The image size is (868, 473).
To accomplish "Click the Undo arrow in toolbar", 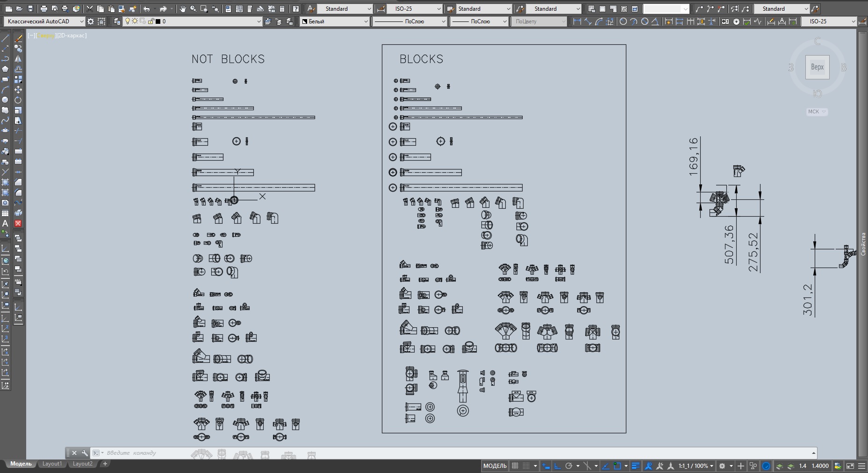I will pyautogui.click(x=146, y=9).
